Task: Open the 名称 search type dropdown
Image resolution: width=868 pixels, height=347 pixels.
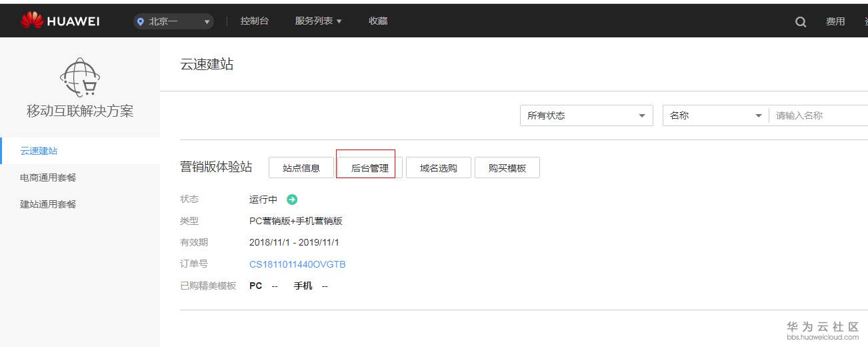Action: [x=716, y=115]
